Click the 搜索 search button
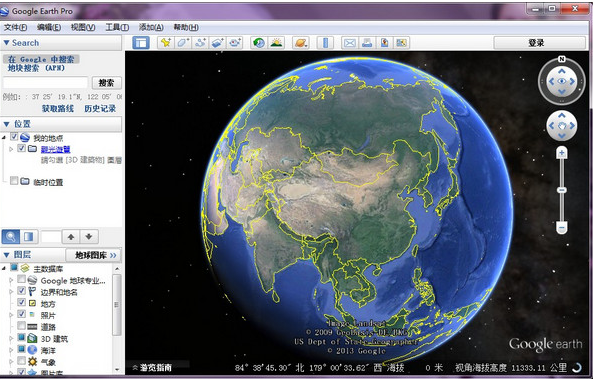This screenshot has height=379, width=593. click(106, 82)
